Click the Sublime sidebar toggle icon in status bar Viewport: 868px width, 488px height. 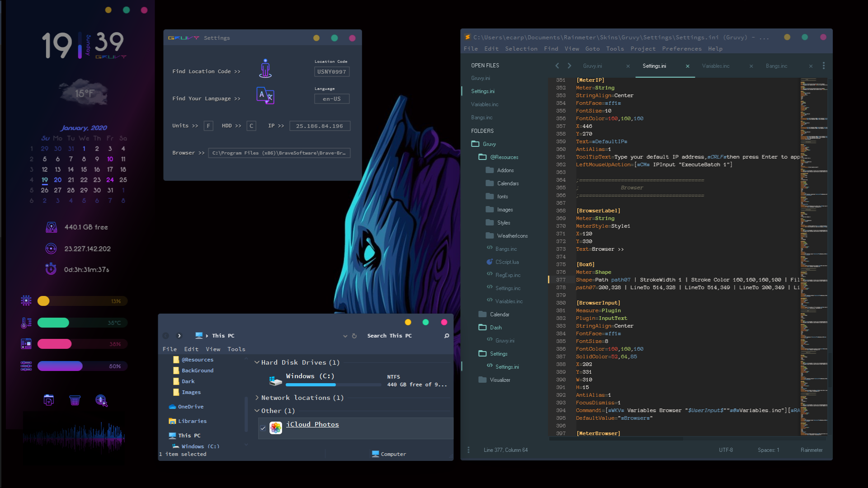pyautogui.click(x=468, y=450)
